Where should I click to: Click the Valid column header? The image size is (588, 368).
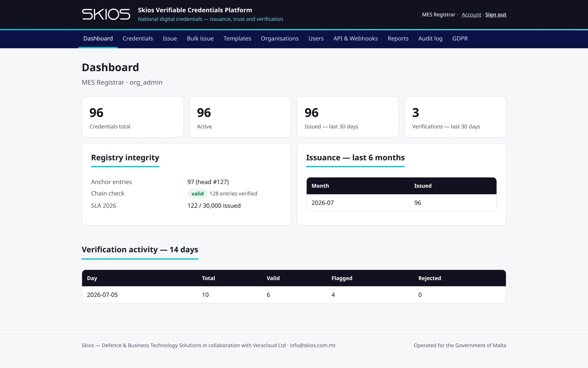pyautogui.click(x=273, y=278)
